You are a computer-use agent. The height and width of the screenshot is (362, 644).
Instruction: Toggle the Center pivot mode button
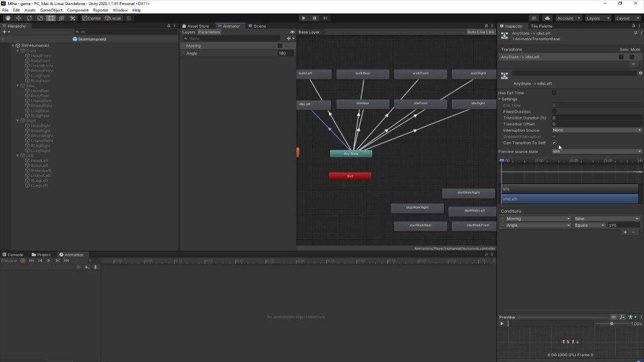pyautogui.click(x=92, y=18)
